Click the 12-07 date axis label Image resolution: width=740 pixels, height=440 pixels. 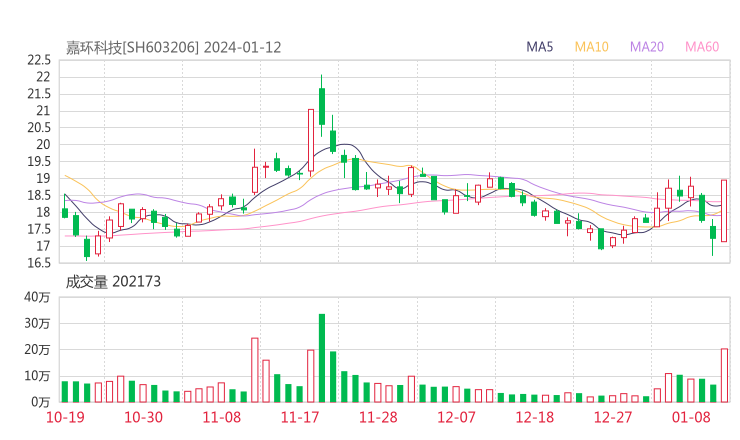click(x=456, y=417)
